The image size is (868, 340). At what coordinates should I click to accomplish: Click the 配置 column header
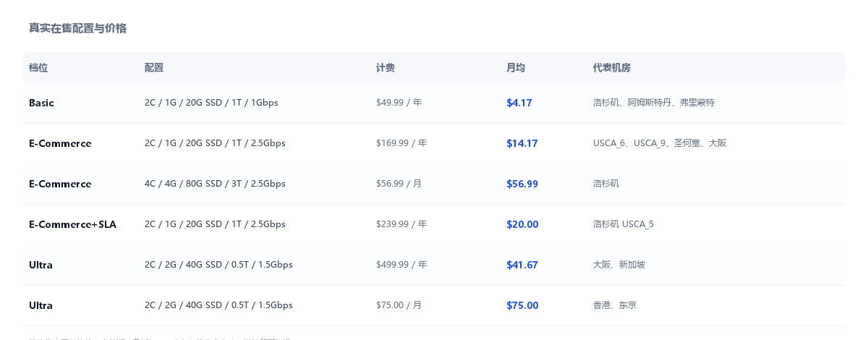[154, 67]
